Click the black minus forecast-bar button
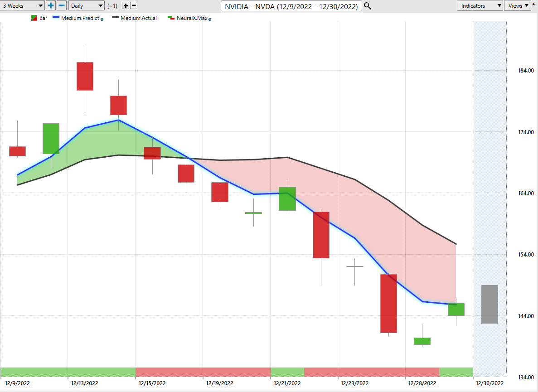Image resolution: width=538 pixels, height=392 pixels. pyautogui.click(x=134, y=5)
